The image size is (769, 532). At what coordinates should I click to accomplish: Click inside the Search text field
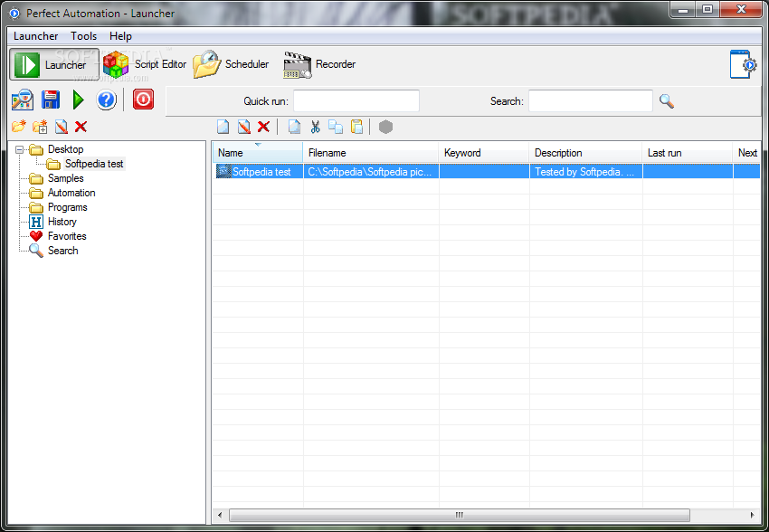(x=591, y=101)
